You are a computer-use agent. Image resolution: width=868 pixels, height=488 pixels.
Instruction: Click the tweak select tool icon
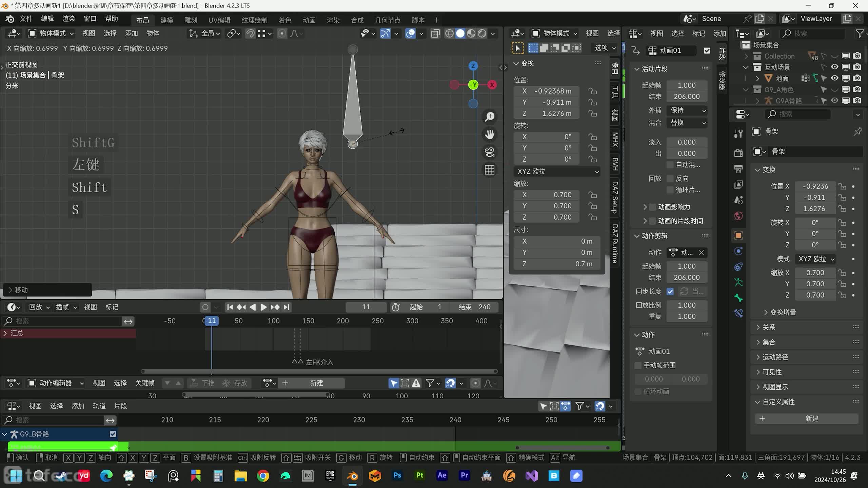(x=517, y=48)
